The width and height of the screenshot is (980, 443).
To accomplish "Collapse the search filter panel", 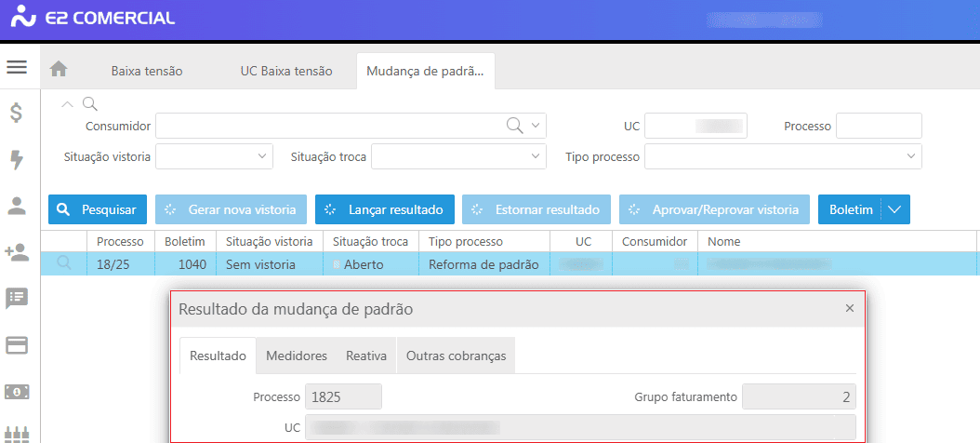I will pyautogui.click(x=68, y=103).
